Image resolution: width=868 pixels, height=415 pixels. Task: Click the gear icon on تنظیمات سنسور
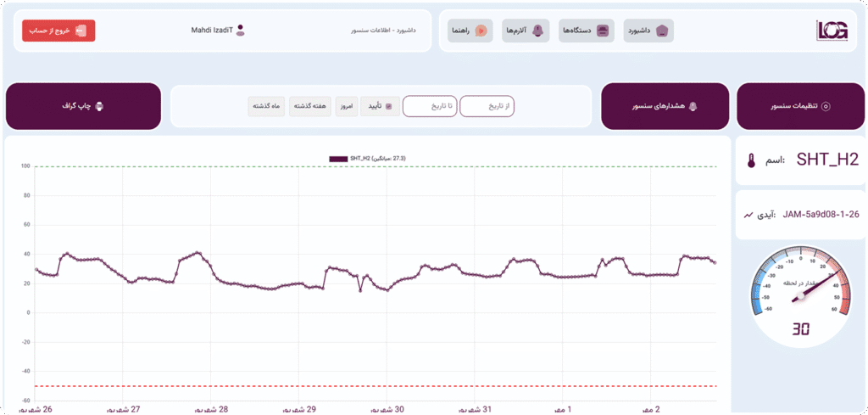[826, 106]
